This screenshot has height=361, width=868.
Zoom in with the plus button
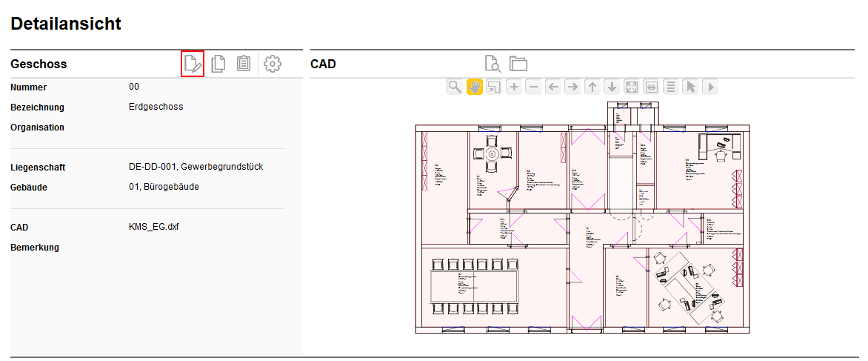514,87
